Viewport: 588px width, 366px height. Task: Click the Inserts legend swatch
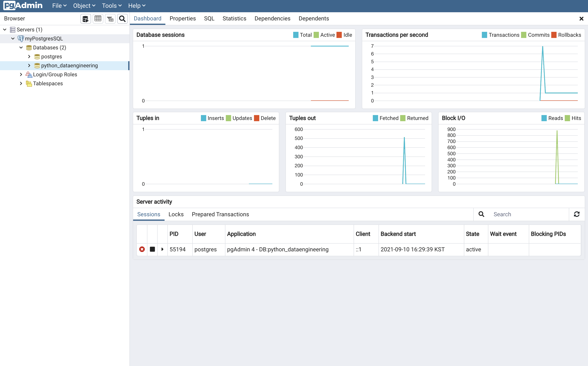[x=203, y=118]
